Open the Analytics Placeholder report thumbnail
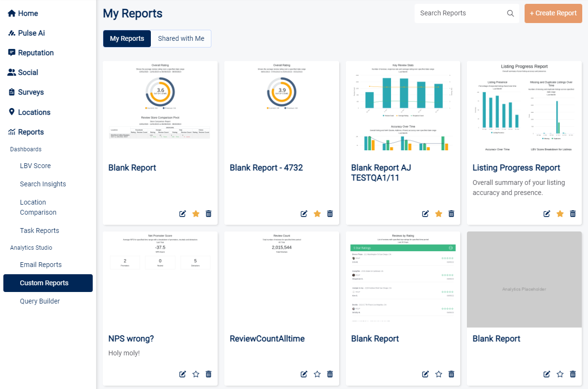Viewport: 588px width, 389px height. click(524, 289)
